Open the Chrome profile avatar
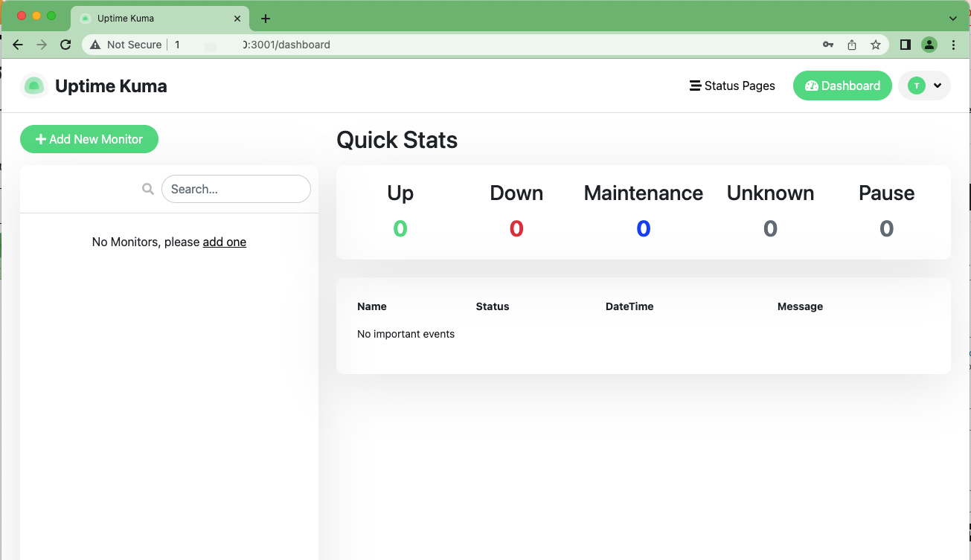The image size is (971, 560). (x=929, y=45)
